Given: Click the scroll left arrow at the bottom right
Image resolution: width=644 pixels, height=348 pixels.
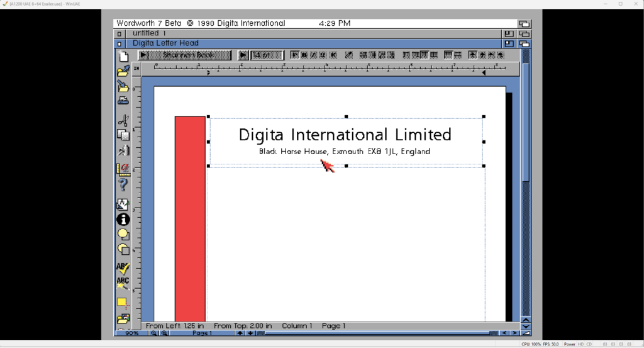Looking at the screenshot, I should 505,333.
